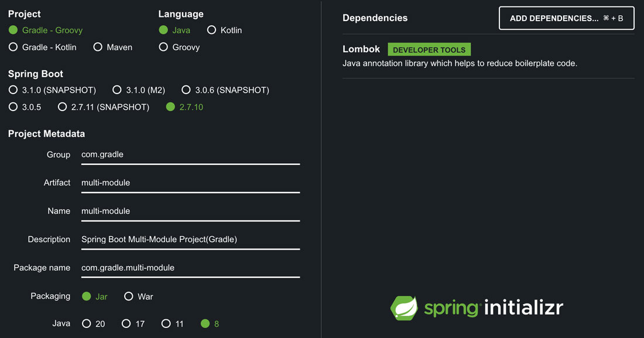
Task: Click the Language section heading
Action: (x=181, y=14)
